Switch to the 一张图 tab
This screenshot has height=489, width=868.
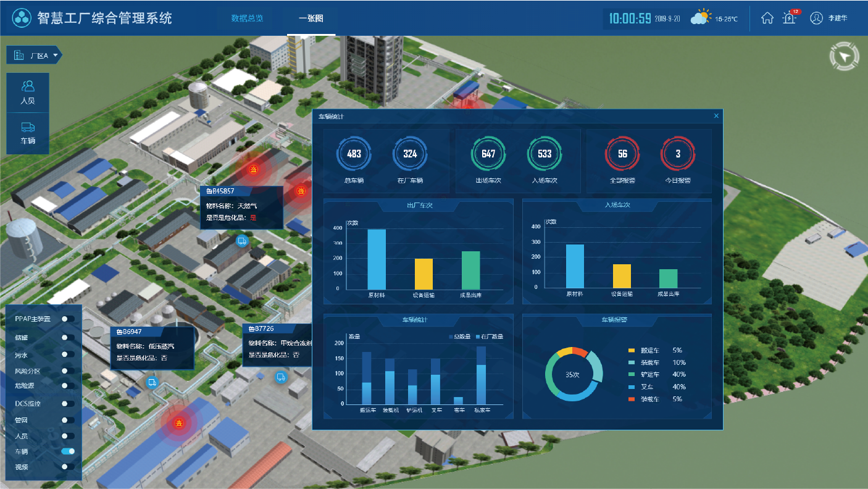pos(311,19)
